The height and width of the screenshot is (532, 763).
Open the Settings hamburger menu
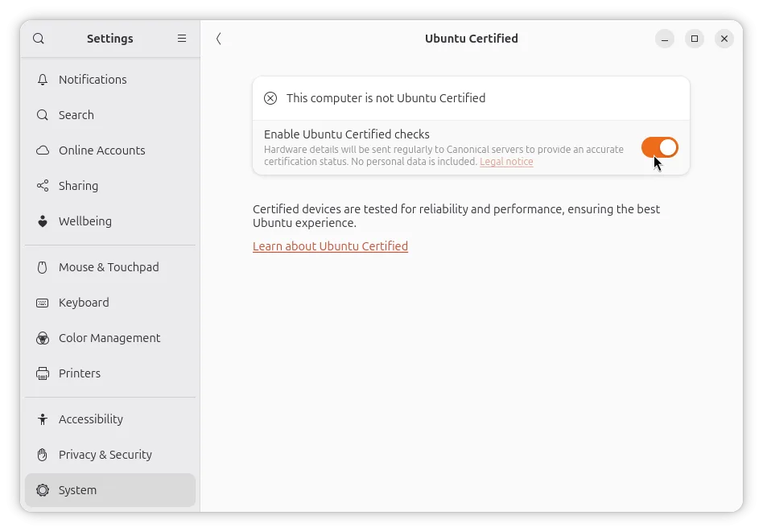coord(182,39)
